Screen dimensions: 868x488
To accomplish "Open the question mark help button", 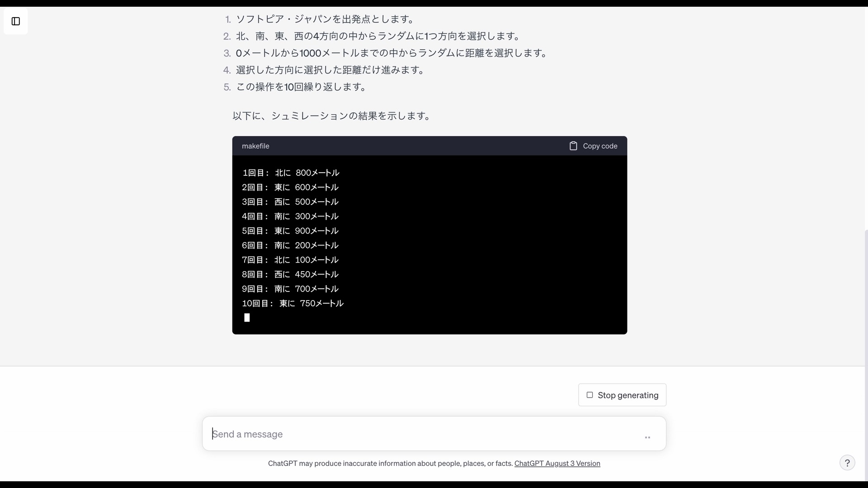I will click(847, 463).
